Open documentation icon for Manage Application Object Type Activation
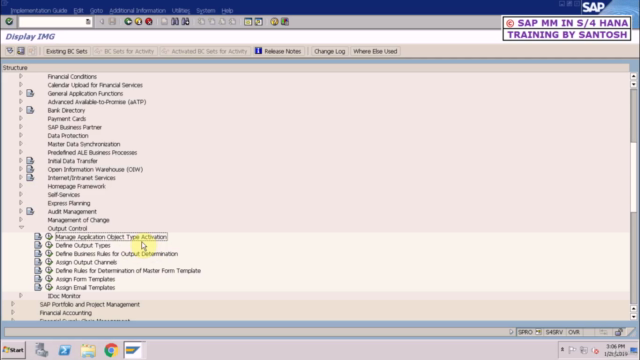This screenshot has width=640, height=360. (38, 237)
